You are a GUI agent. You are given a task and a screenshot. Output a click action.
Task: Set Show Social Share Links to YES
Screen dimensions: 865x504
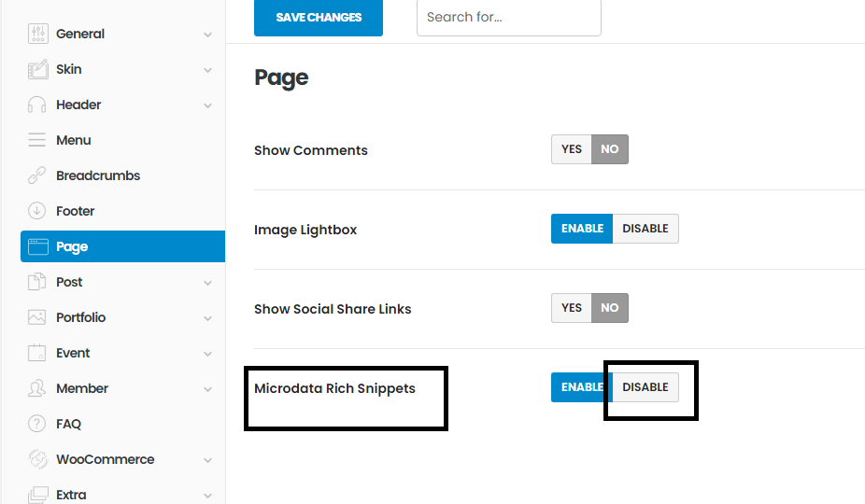pos(572,308)
